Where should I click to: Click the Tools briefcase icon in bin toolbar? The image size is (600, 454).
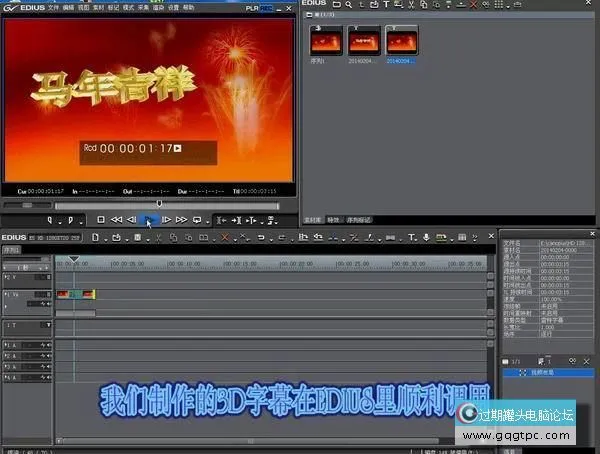pos(517,5)
